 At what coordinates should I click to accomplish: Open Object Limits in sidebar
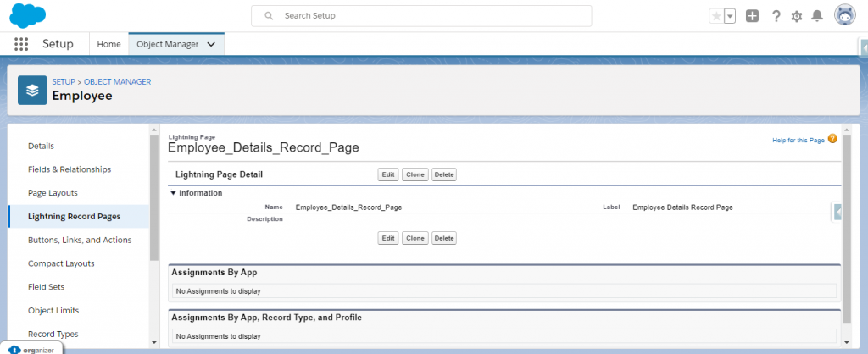pos(53,310)
